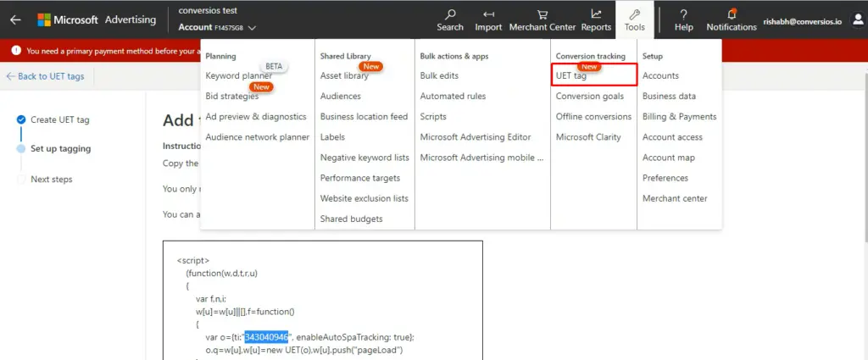868x360 pixels.
Task: Open Website exclusion lists
Action: pyautogui.click(x=364, y=198)
